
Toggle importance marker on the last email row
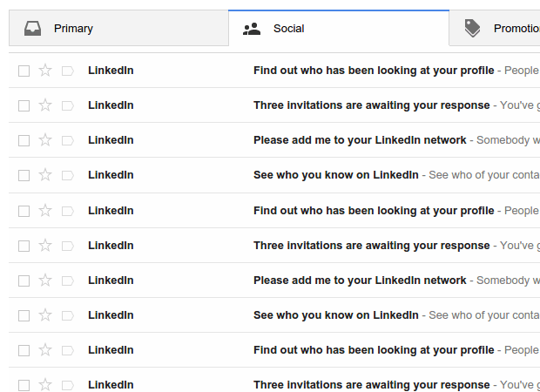pos(68,385)
